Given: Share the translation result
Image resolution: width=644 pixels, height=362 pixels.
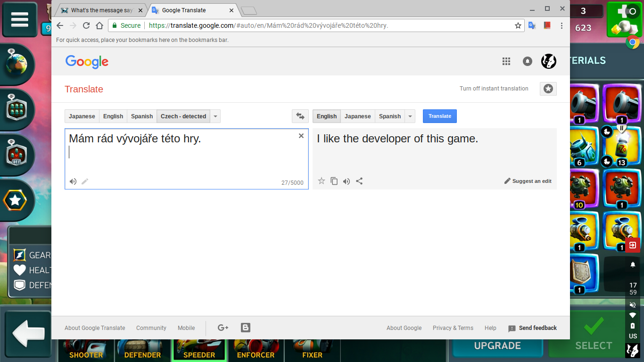Looking at the screenshot, I should pos(359,181).
